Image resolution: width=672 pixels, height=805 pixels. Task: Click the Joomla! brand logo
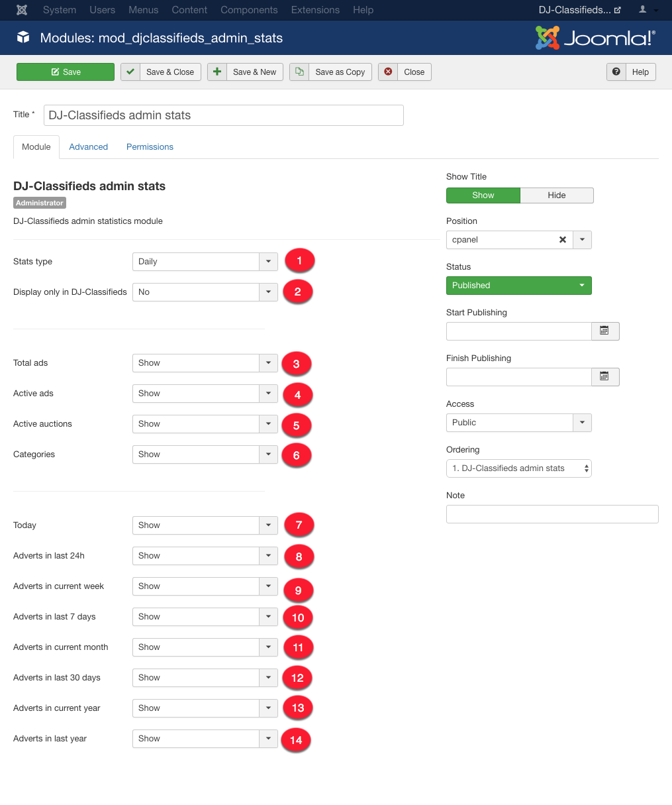click(595, 38)
